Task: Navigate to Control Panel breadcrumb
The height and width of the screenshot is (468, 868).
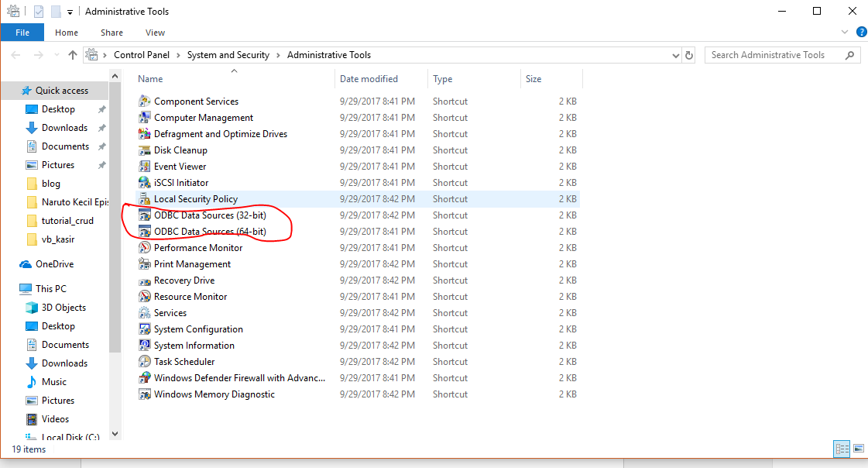Action: click(142, 55)
